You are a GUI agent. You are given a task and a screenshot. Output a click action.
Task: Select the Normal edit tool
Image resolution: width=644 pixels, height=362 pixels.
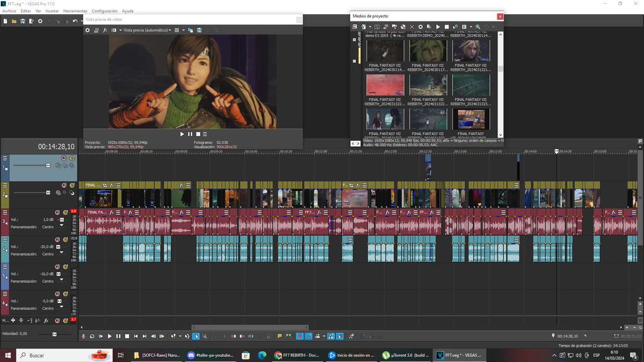pos(173,336)
